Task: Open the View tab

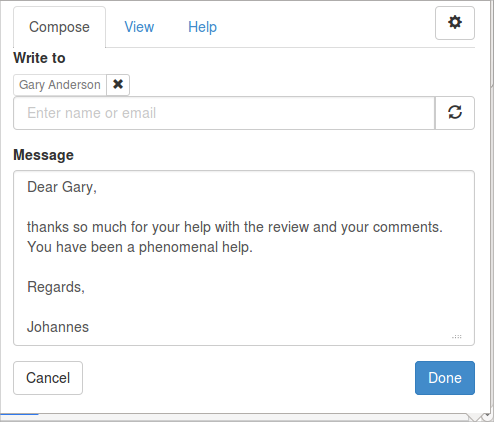Action: [139, 27]
